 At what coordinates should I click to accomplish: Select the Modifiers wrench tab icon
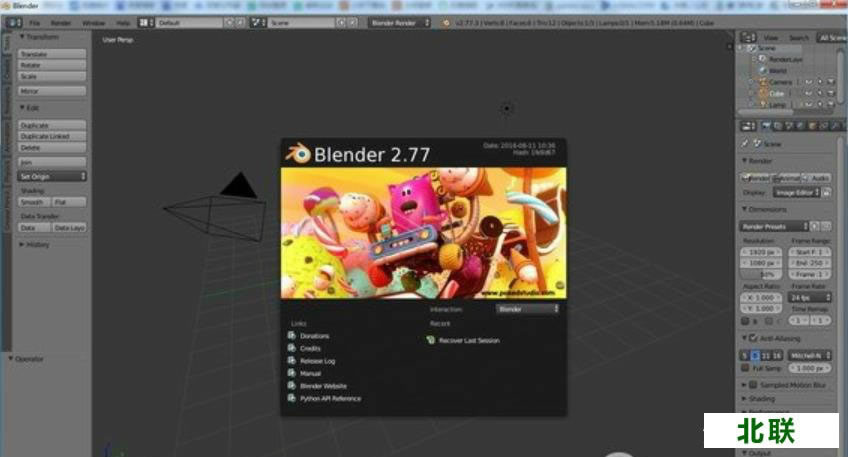tap(835, 126)
